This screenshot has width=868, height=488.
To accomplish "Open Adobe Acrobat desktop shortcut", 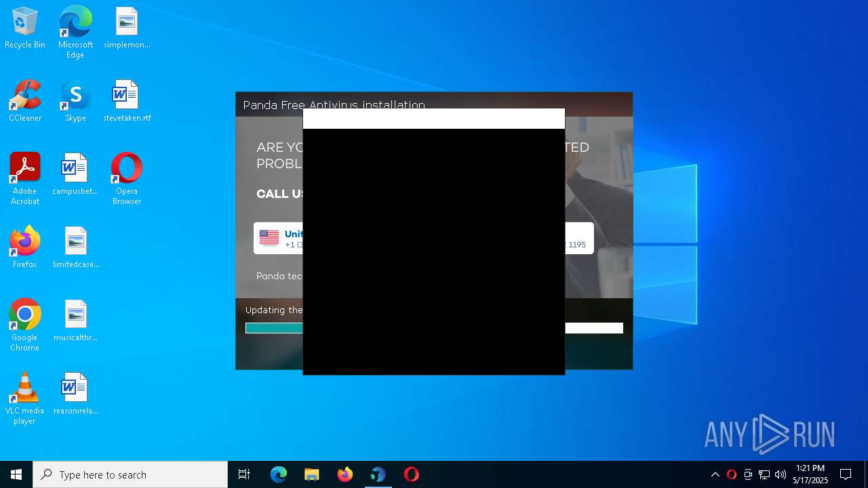I will [25, 179].
